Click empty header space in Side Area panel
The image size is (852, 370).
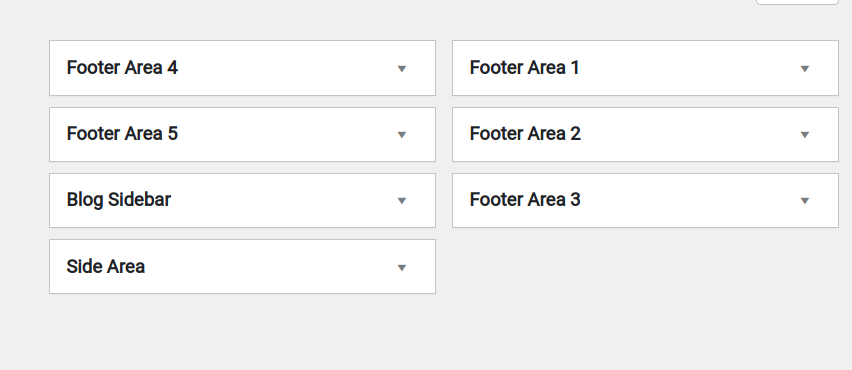tap(272, 267)
